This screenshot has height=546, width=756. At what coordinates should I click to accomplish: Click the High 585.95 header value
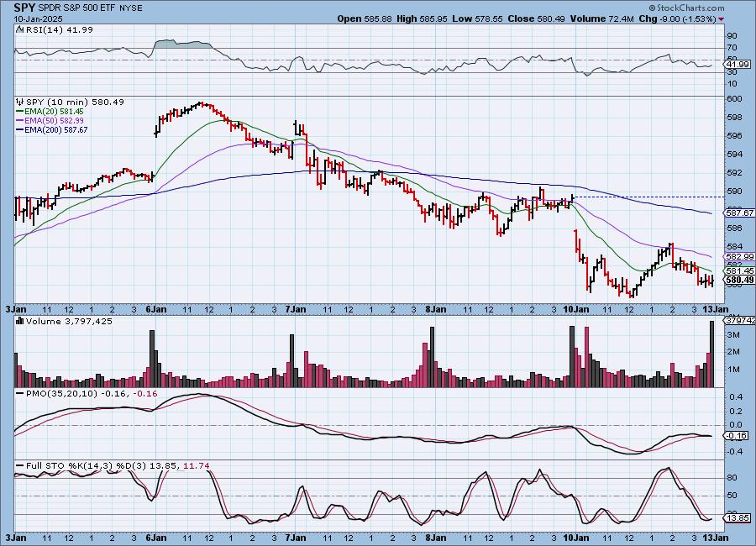pyautogui.click(x=422, y=18)
